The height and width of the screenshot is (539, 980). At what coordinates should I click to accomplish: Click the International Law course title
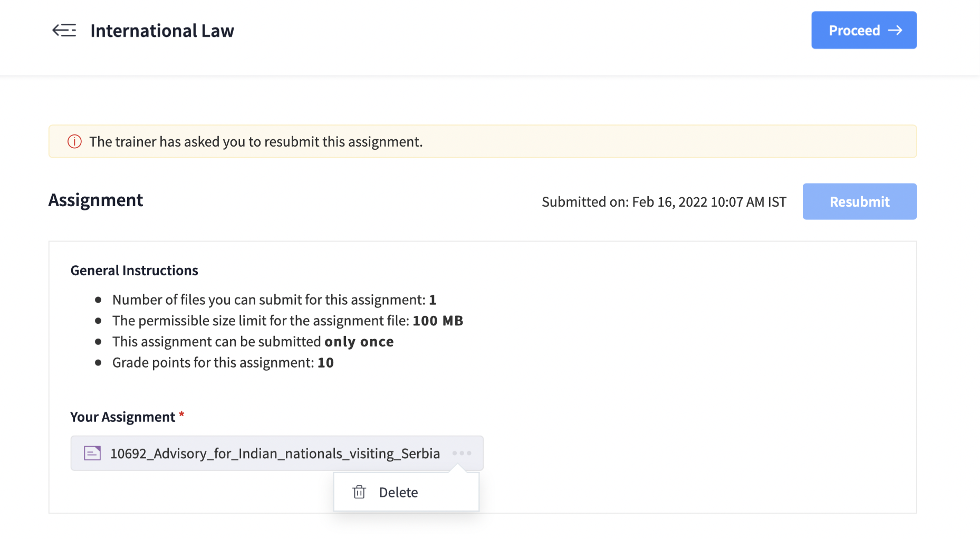pos(162,31)
